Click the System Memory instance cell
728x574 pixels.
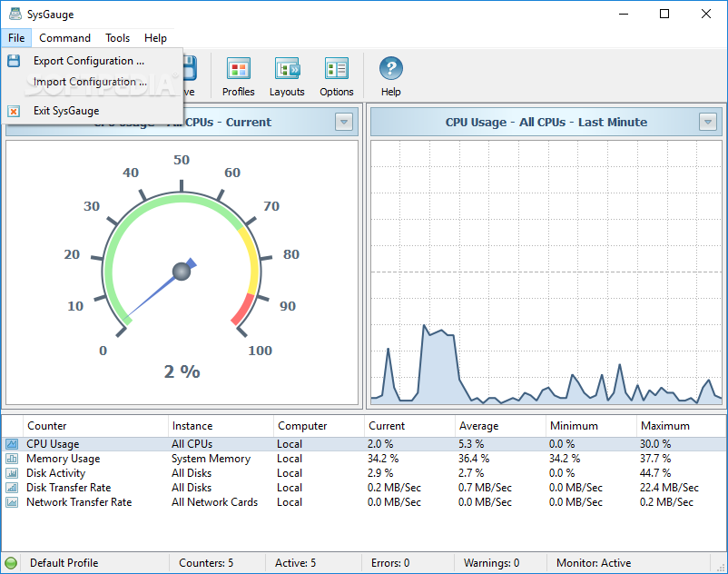click(211, 459)
